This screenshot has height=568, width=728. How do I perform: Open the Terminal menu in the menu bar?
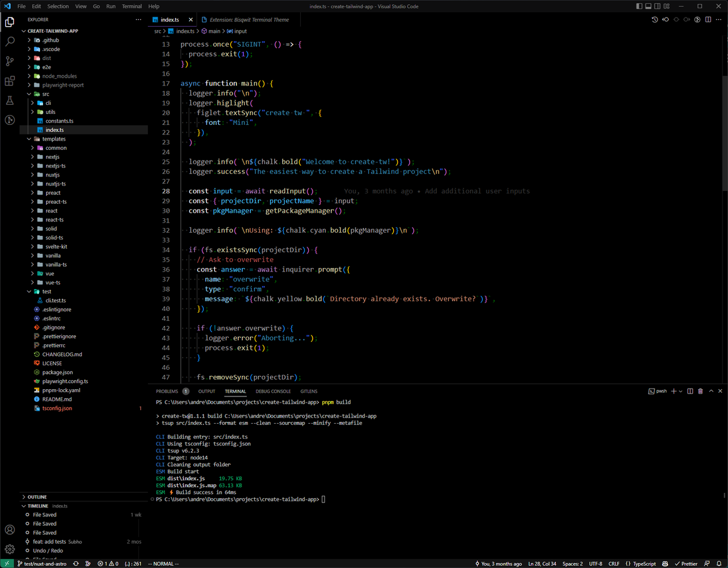(x=132, y=6)
